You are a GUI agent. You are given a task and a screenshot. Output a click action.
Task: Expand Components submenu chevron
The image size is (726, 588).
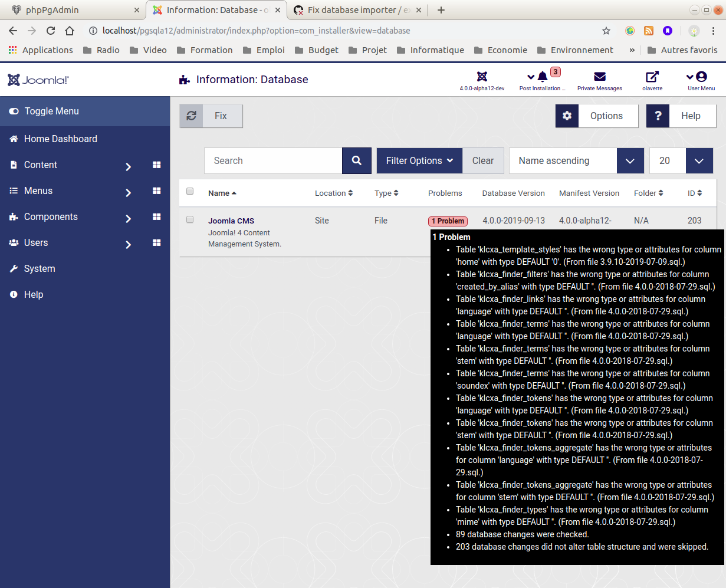pos(128,219)
